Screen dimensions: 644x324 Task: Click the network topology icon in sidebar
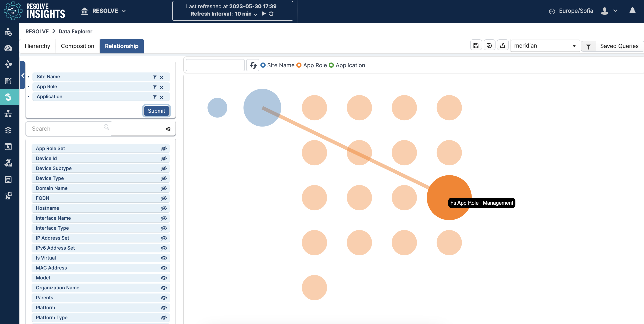point(8,114)
